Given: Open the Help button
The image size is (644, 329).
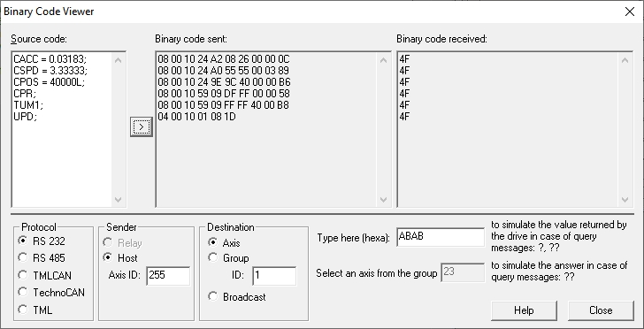Looking at the screenshot, I should [x=524, y=310].
